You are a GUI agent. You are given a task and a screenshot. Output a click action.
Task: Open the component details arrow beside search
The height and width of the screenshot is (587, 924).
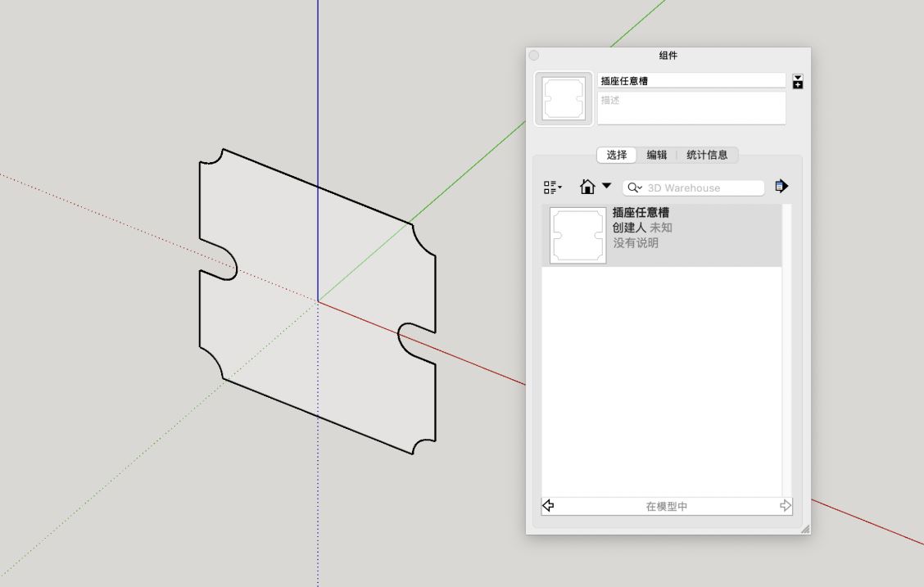(781, 186)
